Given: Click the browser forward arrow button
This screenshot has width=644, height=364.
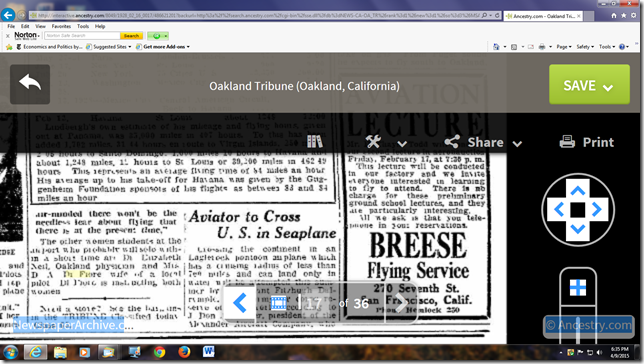Looking at the screenshot, I should click(x=22, y=16).
